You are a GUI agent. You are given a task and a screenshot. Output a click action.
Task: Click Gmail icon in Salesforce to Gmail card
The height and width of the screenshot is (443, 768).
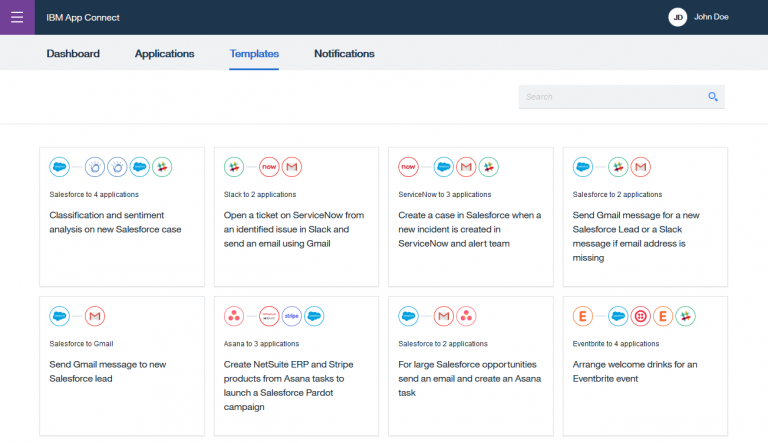tap(95, 316)
